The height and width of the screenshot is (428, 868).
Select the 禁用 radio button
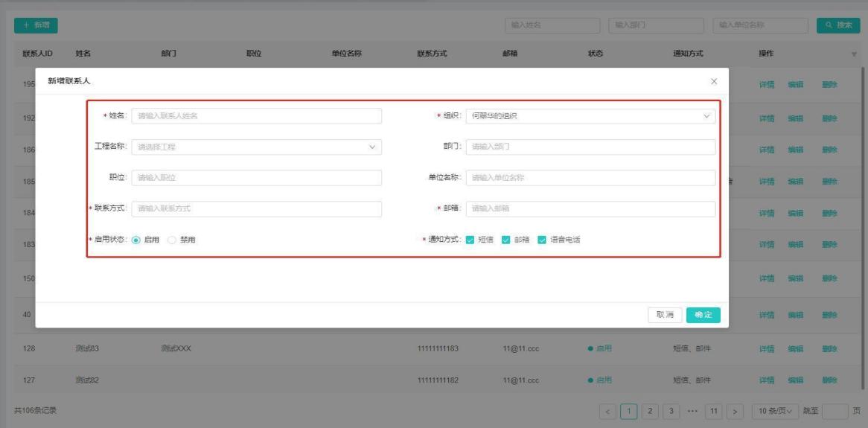point(172,240)
